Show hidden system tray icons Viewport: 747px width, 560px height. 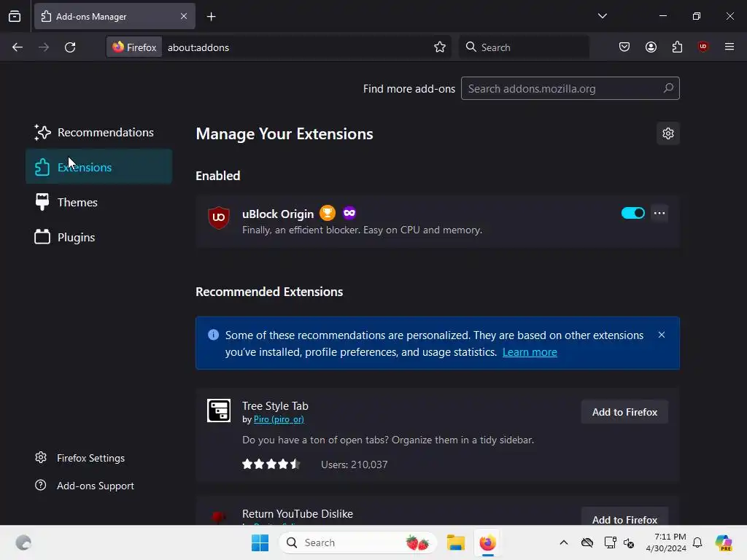[x=564, y=542]
